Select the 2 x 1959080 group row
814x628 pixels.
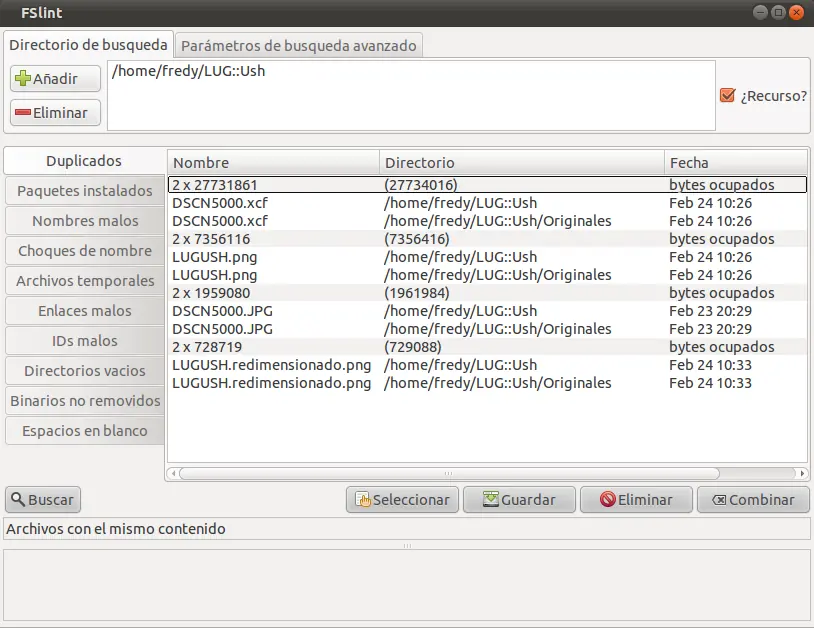[x=487, y=293]
